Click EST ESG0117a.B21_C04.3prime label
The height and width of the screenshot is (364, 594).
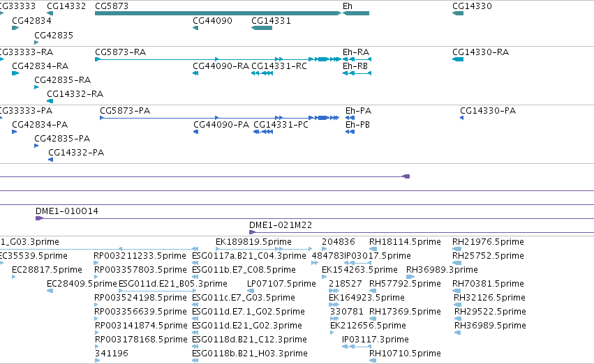click(249, 256)
